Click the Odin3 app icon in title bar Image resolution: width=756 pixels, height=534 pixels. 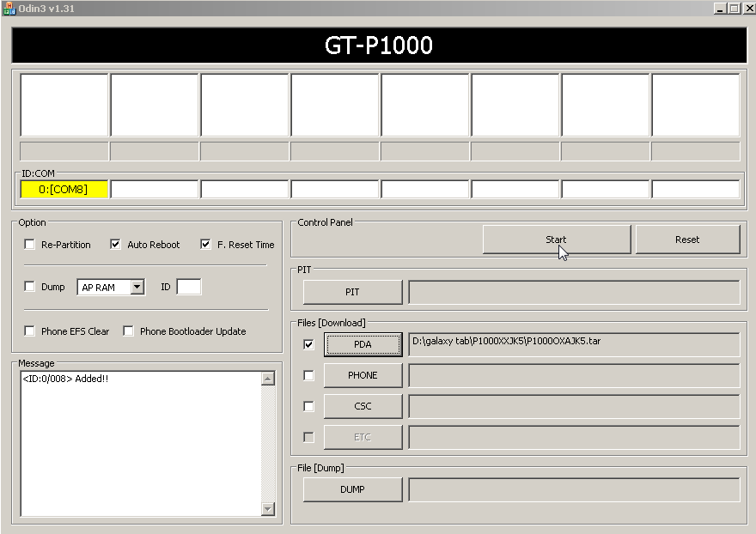point(9,9)
